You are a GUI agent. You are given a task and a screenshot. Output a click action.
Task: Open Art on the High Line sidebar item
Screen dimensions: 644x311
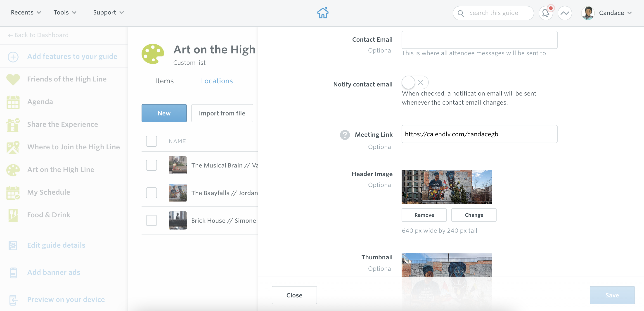coord(61,170)
